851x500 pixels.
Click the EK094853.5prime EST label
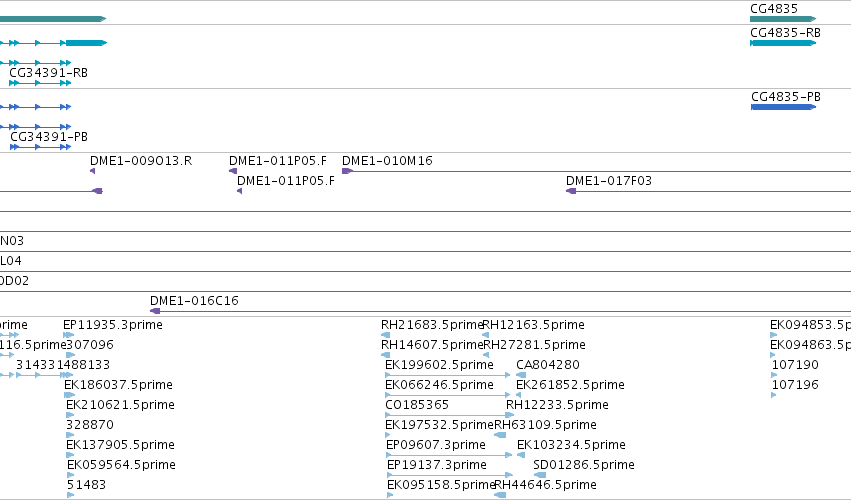click(810, 325)
